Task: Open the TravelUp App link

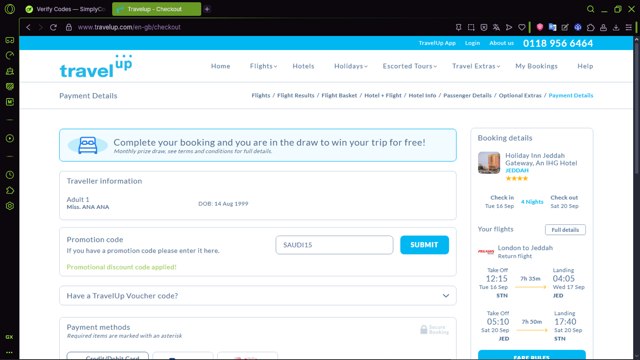Action: coord(437,43)
